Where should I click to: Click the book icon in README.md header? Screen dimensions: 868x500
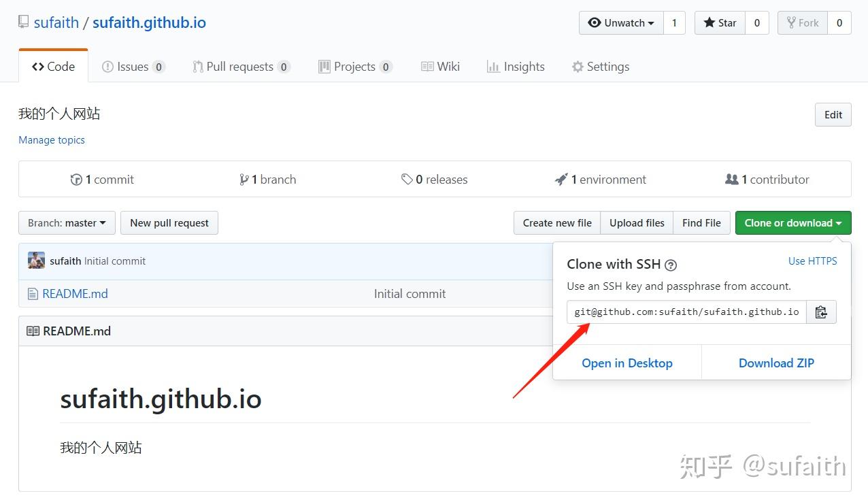[x=33, y=331]
